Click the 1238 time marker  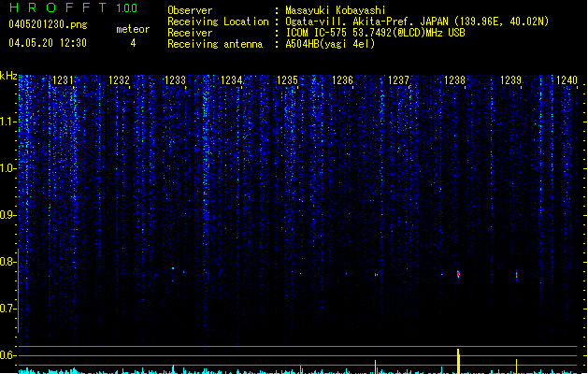(x=454, y=80)
